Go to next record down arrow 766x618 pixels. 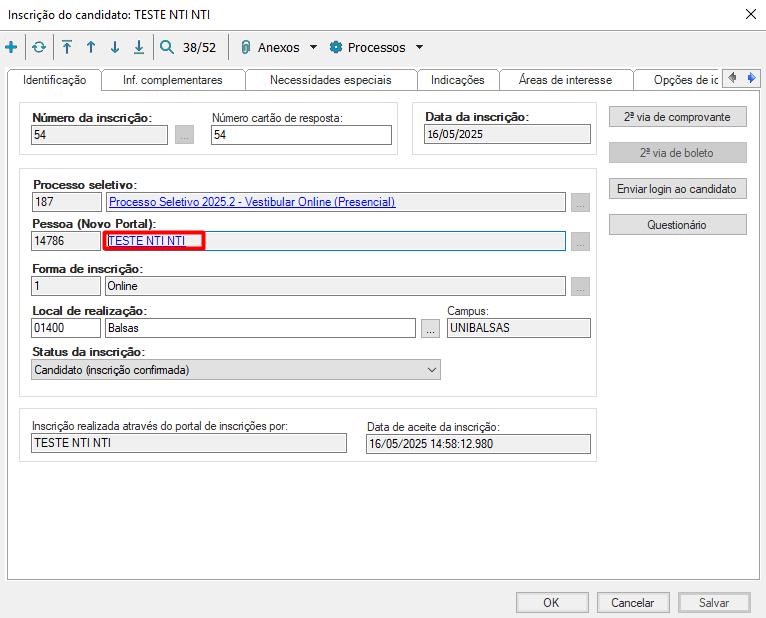[x=115, y=47]
